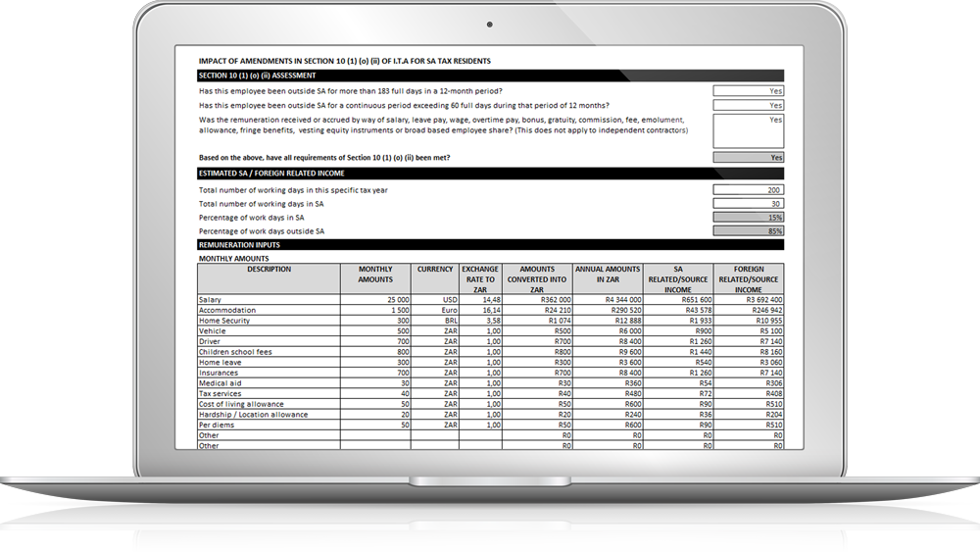Click the remuneration type answer field
980x552 pixels.
[748, 130]
